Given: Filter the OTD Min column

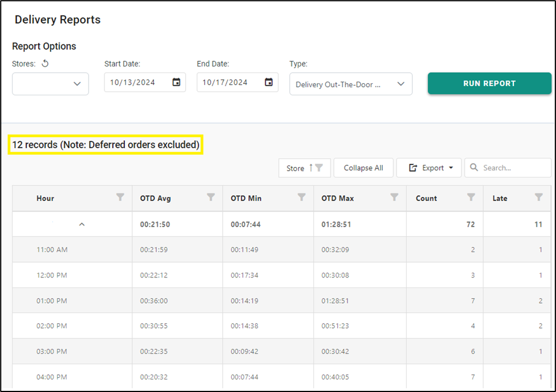Looking at the screenshot, I should pos(302,197).
